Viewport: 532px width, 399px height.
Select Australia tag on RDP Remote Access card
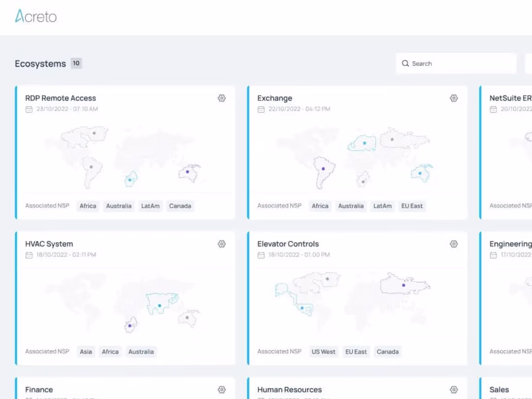tap(118, 206)
